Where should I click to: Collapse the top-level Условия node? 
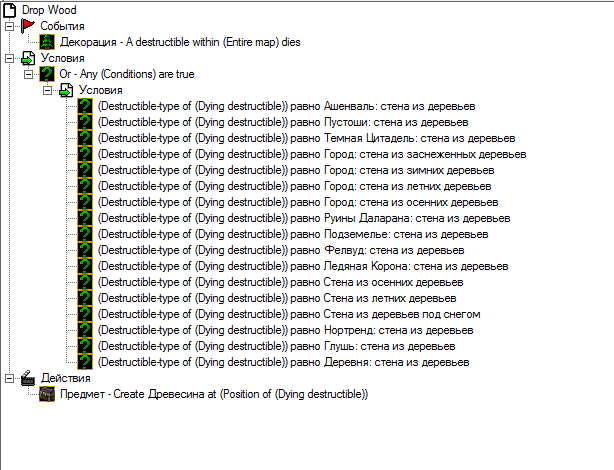[9, 58]
